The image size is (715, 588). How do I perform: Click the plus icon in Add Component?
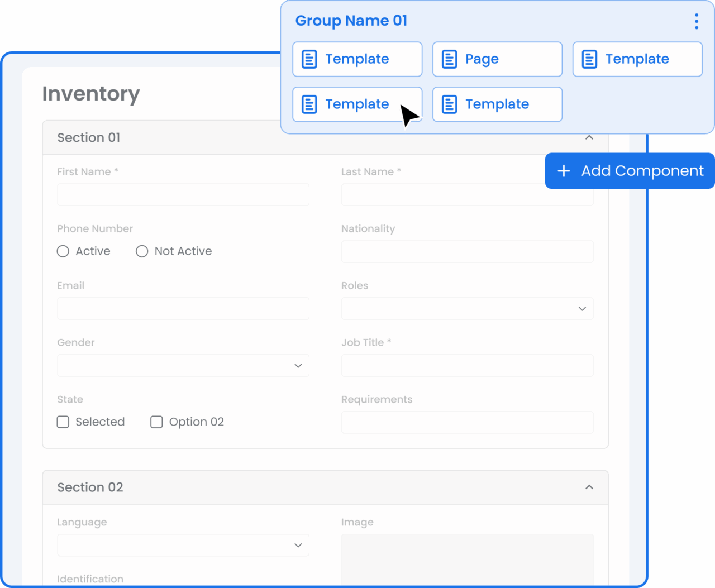(564, 171)
